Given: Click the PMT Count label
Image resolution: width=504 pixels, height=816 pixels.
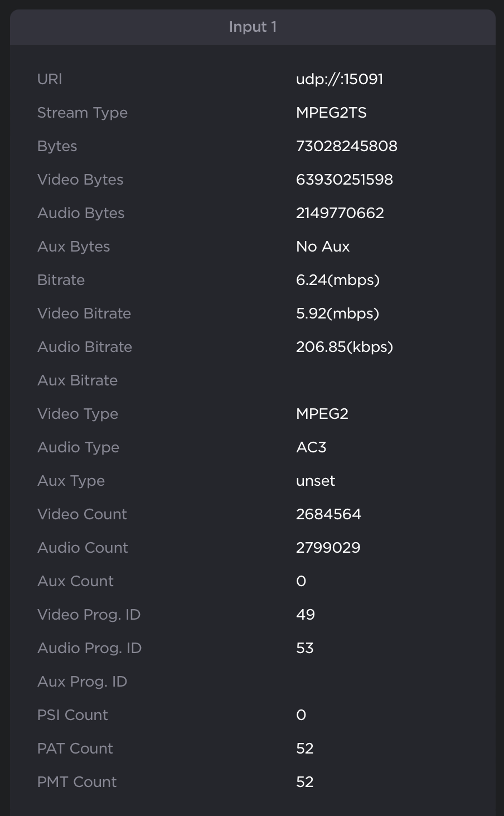Looking at the screenshot, I should coord(77,781).
